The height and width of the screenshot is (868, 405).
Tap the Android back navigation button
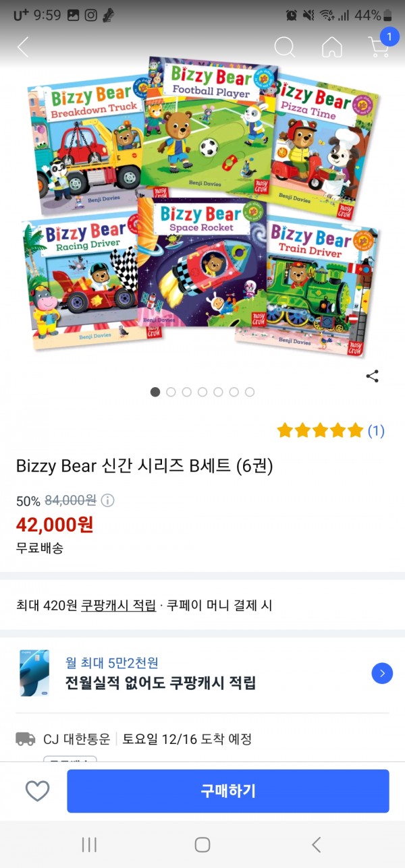click(x=316, y=844)
